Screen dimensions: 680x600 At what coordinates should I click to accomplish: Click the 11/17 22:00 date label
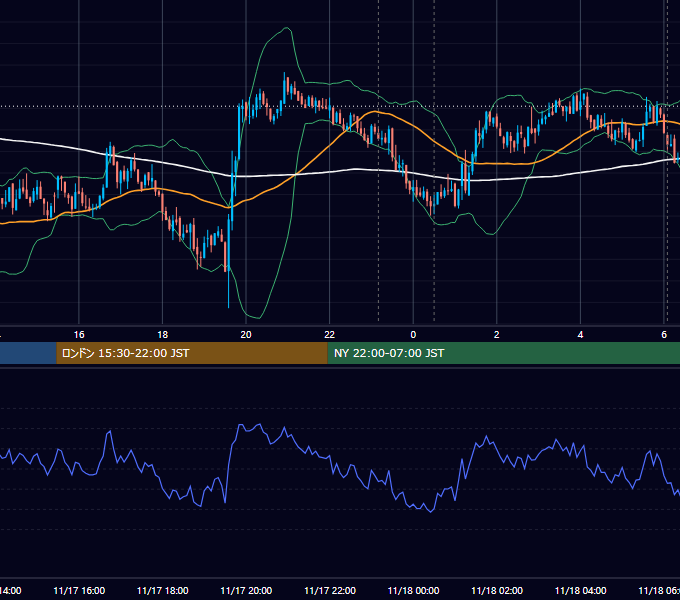click(330, 590)
